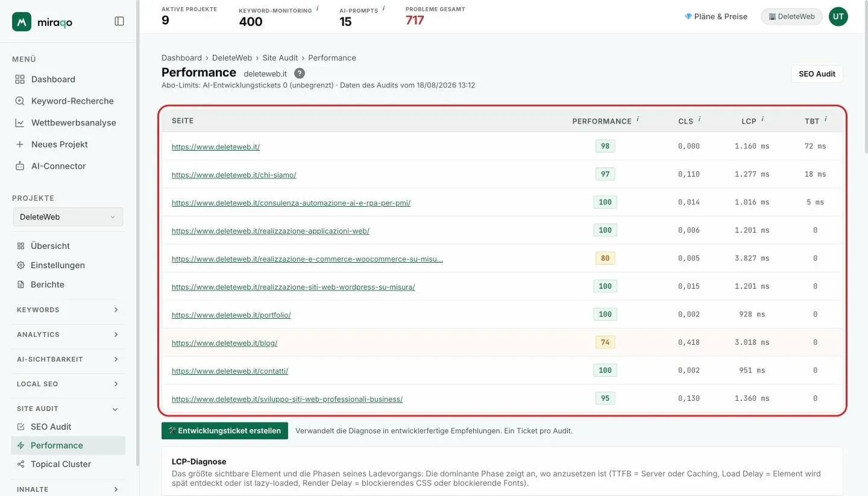The height and width of the screenshot is (496, 868).
Task: Collapse the sidebar with the panel icon
Action: (x=119, y=21)
